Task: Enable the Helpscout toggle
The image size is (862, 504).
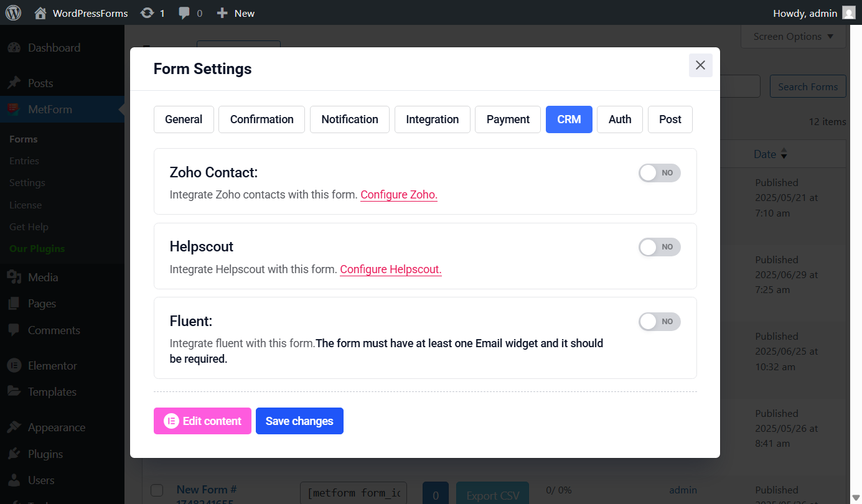Action: click(x=659, y=247)
